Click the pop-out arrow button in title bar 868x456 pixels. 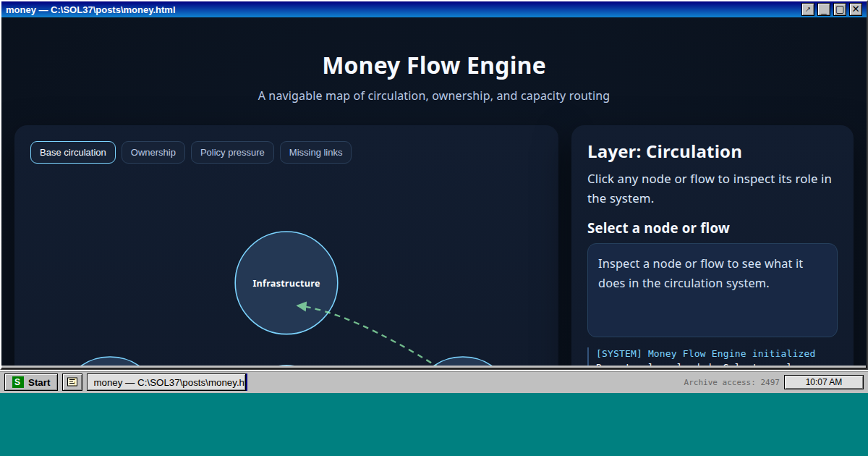click(x=808, y=9)
